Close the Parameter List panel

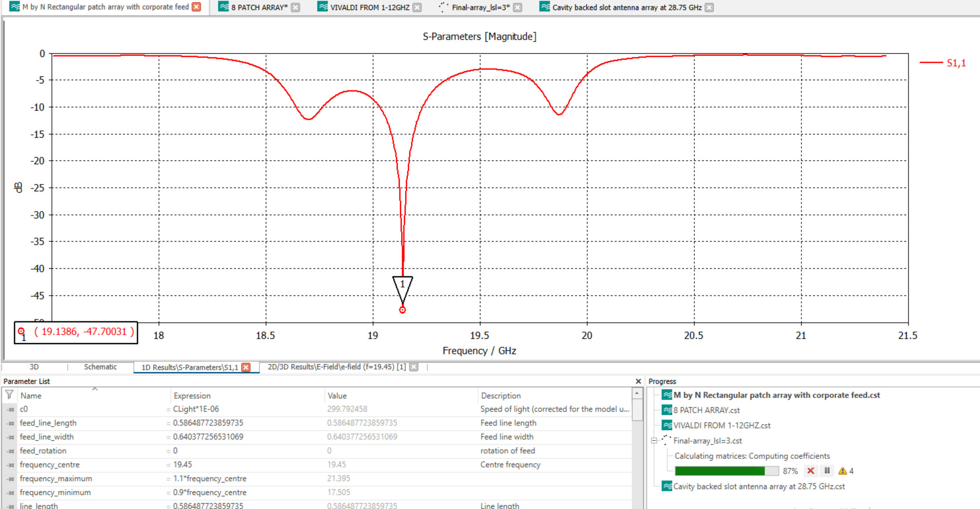[x=638, y=381]
